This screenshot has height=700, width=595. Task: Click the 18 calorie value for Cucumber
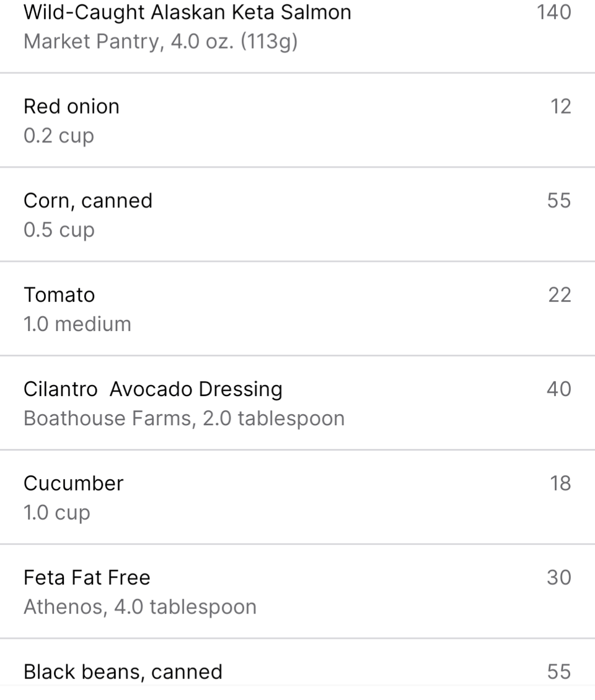(x=560, y=484)
